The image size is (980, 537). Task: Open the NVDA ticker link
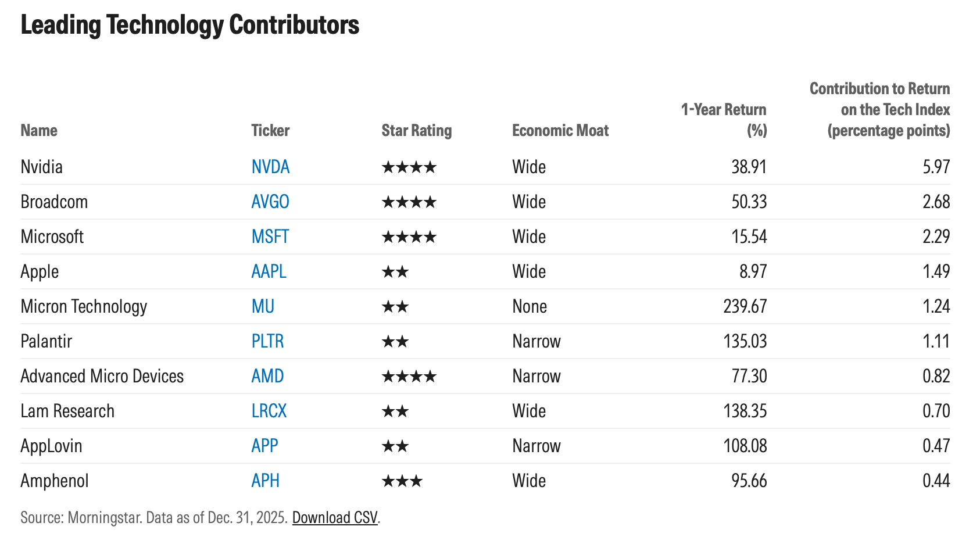270,167
